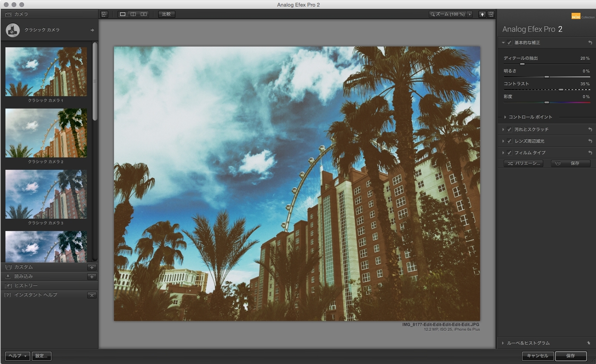This screenshot has height=364, width=596.
Task: Click the カメラ panel header
Action: click(x=49, y=14)
